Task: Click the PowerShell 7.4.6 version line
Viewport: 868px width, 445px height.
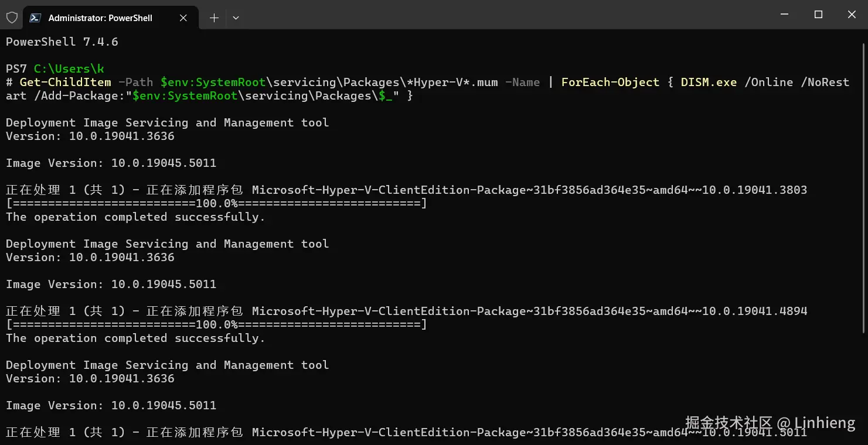Action: tap(62, 42)
